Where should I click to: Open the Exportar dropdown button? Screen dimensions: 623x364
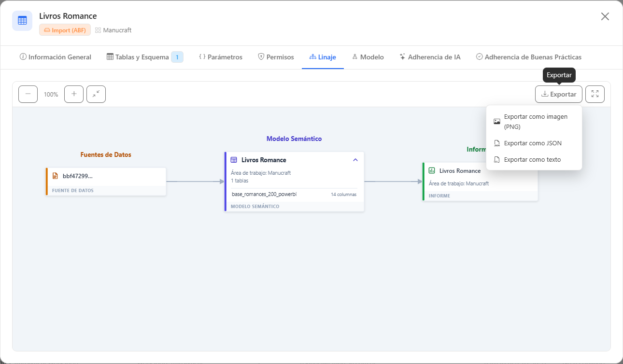click(x=559, y=94)
